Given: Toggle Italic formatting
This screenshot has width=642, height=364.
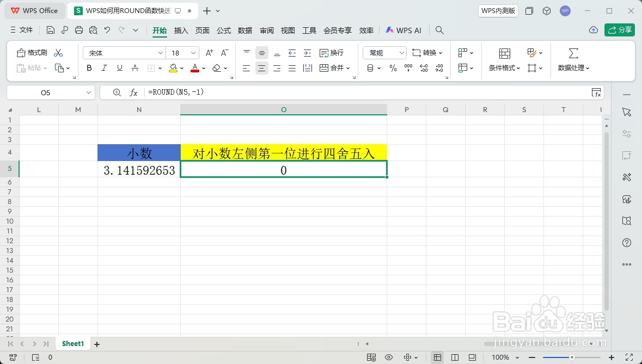Looking at the screenshot, I should point(105,68).
